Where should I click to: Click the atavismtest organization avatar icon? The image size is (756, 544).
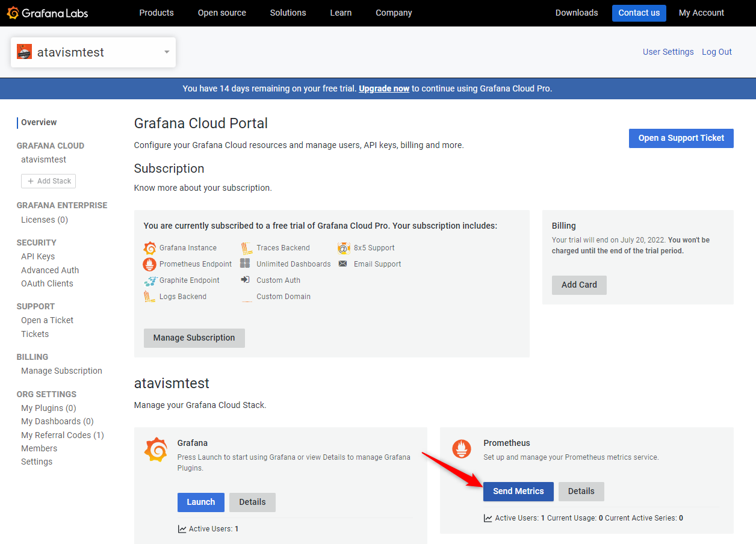tap(24, 52)
